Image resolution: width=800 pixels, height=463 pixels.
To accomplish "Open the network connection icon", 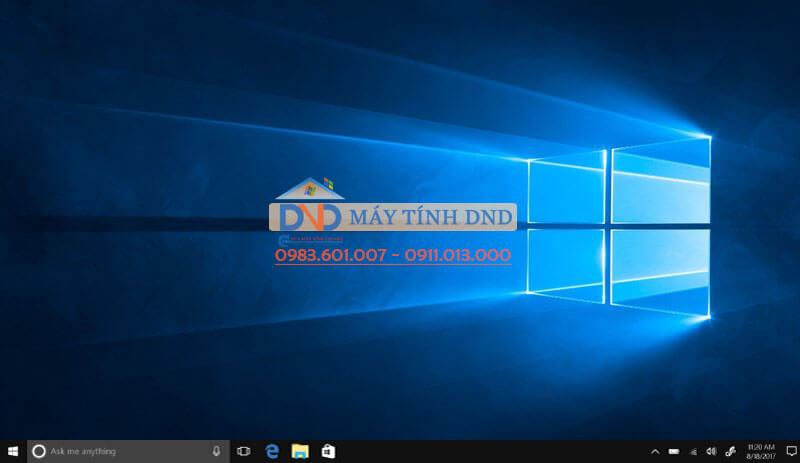I will (x=693, y=452).
